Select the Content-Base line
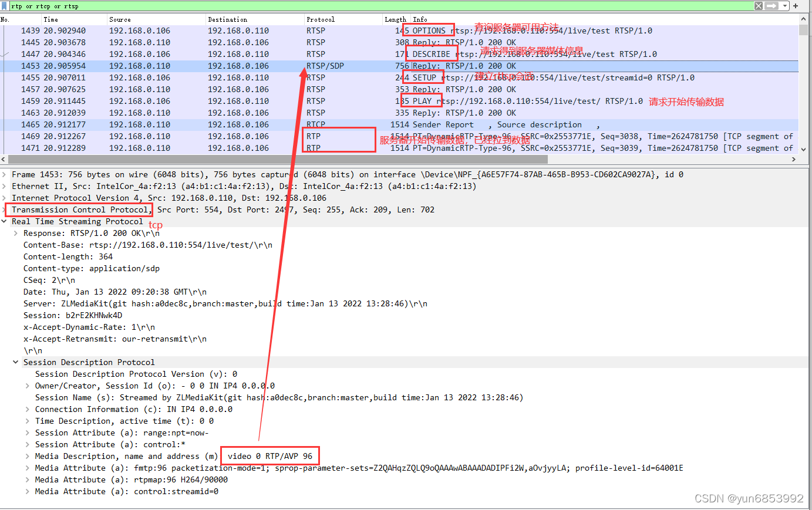 coord(148,245)
